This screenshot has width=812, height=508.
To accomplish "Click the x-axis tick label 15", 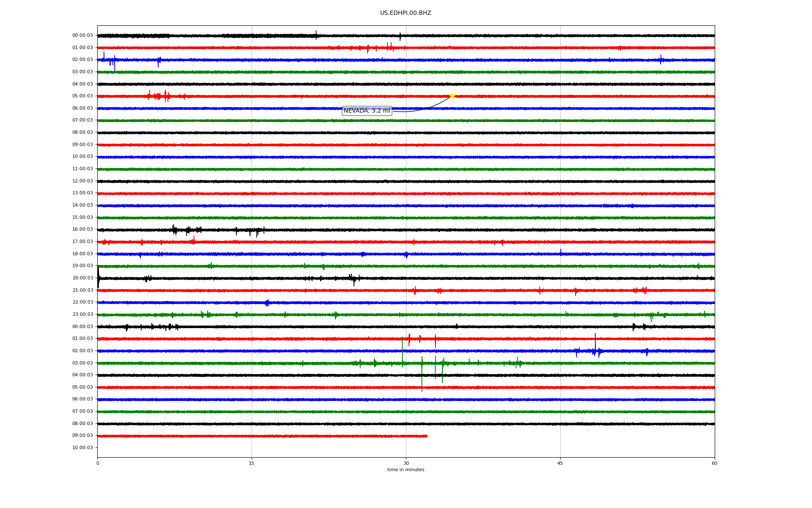I will 252,463.
